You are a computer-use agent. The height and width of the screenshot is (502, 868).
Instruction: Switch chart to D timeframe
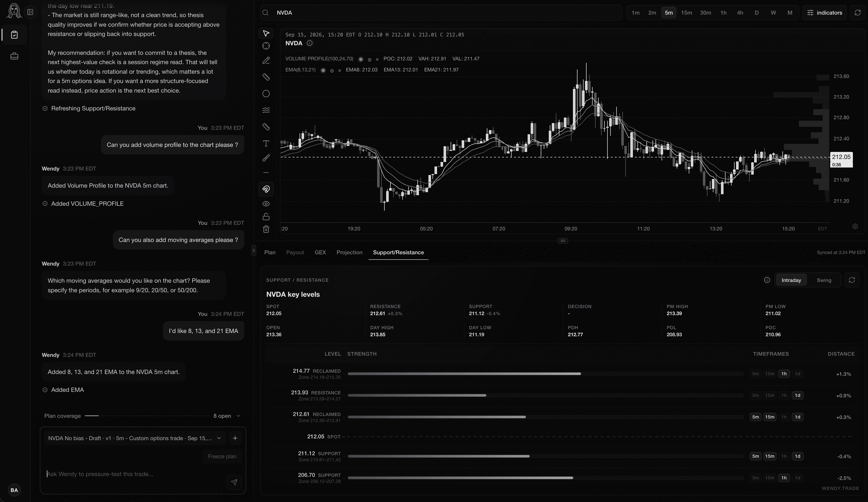pos(756,13)
